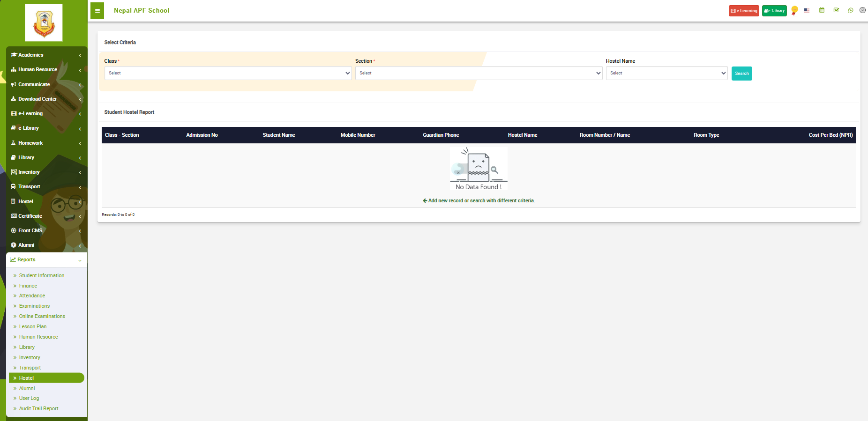Click the WhatsApp icon in header

[851, 10]
